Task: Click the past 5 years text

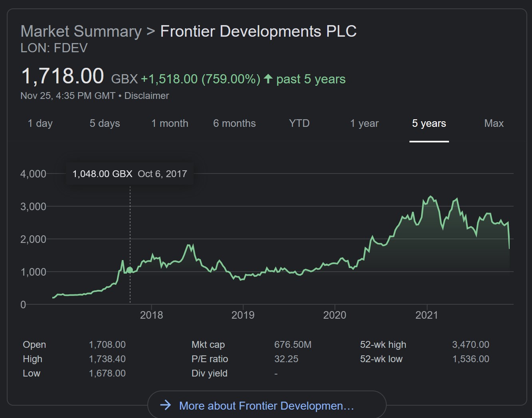Action: click(x=311, y=79)
